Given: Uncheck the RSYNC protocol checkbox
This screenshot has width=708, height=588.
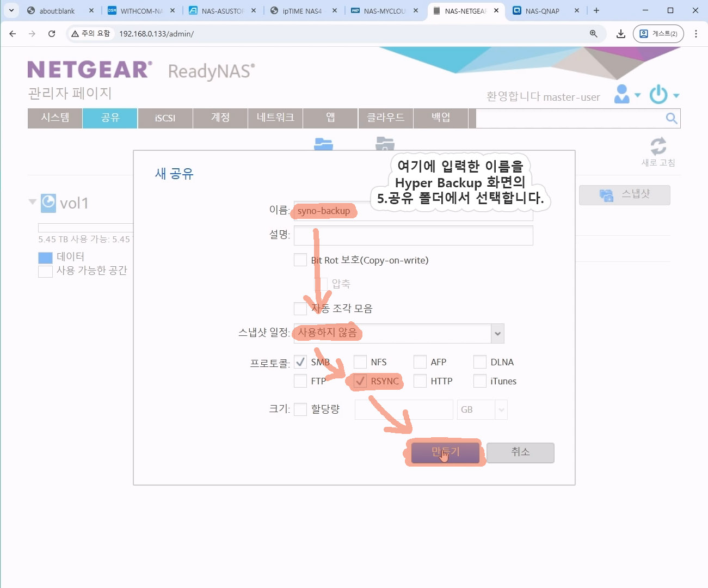Looking at the screenshot, I should 360,381.
